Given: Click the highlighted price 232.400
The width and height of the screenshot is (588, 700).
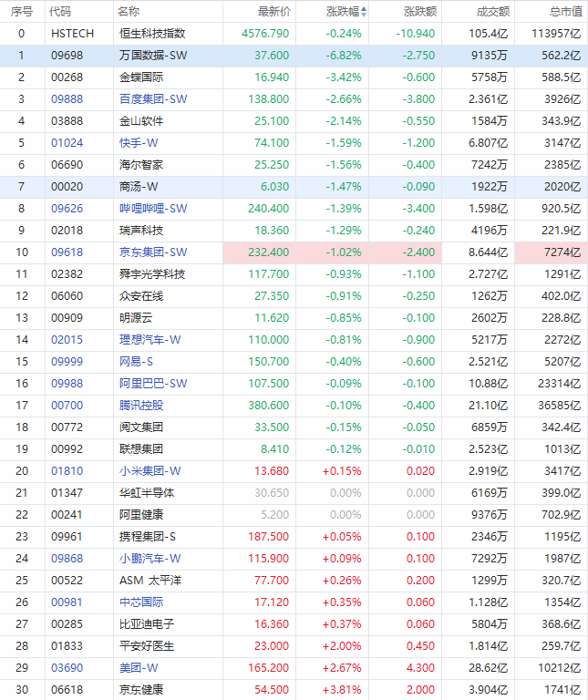Looking at the screenshot, I should (x=268, y=252).
